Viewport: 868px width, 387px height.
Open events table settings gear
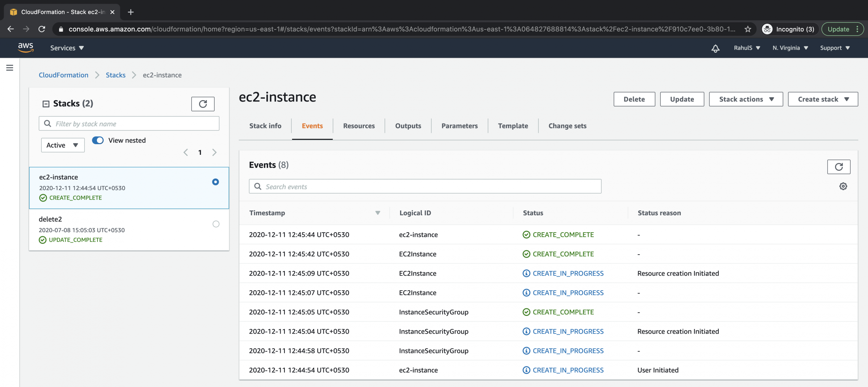[x=843, y=186]
